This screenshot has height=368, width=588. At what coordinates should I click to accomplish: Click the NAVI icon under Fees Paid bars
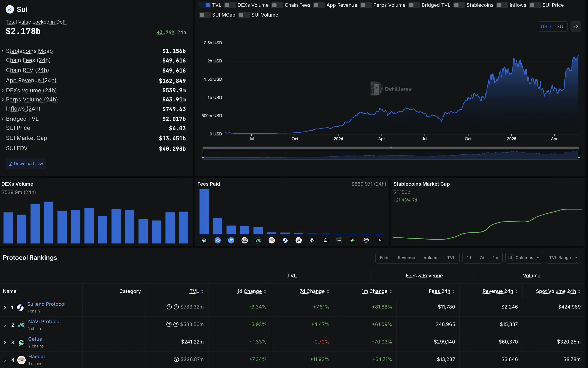point(258,240)
